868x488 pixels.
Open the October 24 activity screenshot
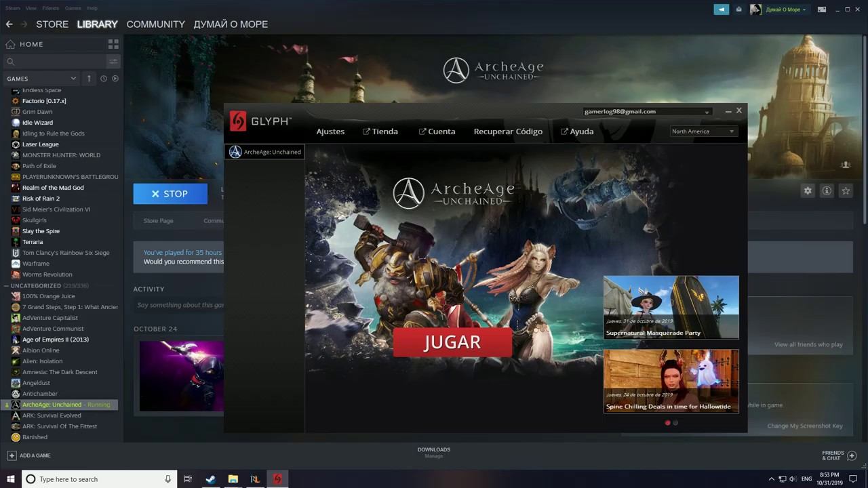coord(182,376)
